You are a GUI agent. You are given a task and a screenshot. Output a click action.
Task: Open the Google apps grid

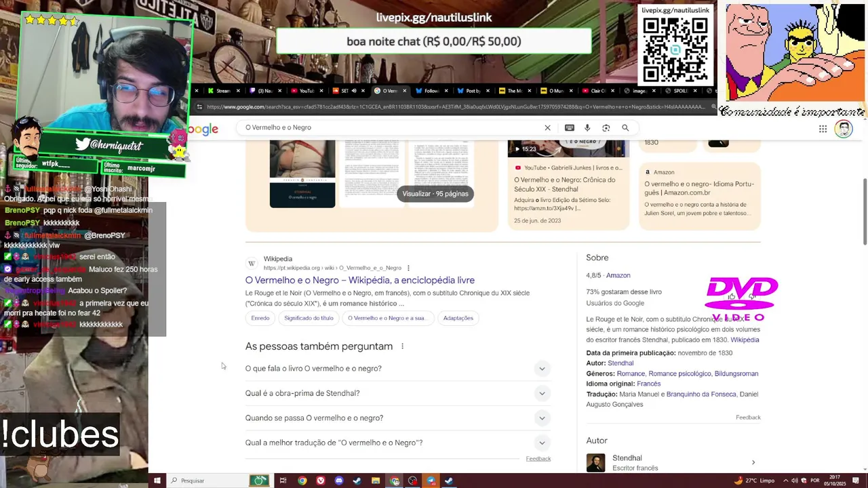[x=823, y=129]
